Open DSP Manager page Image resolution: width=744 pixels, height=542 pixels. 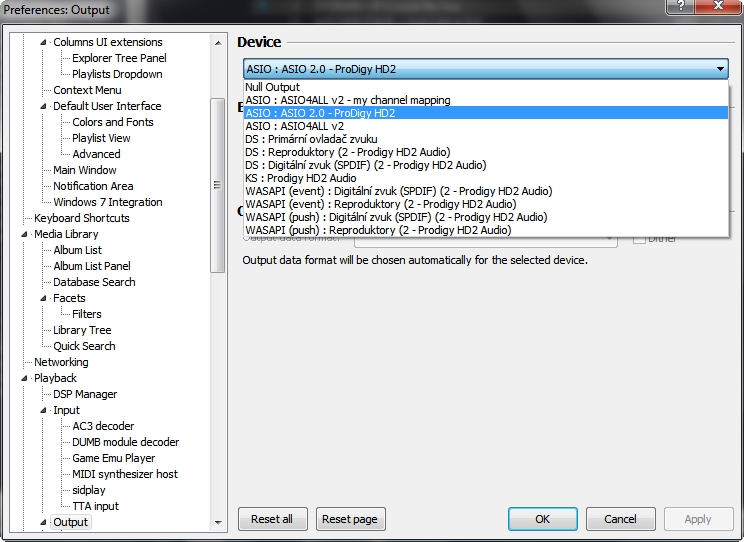click(x=85, y=394)
